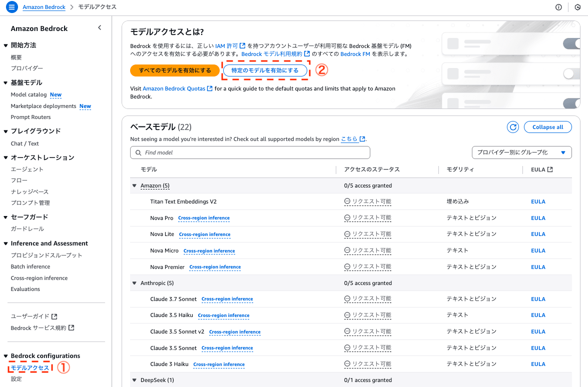Viewport: 588px width, 387px height.
Task: Click すべてのモデルを有効にする button
Action: click(x=175, y=70)
